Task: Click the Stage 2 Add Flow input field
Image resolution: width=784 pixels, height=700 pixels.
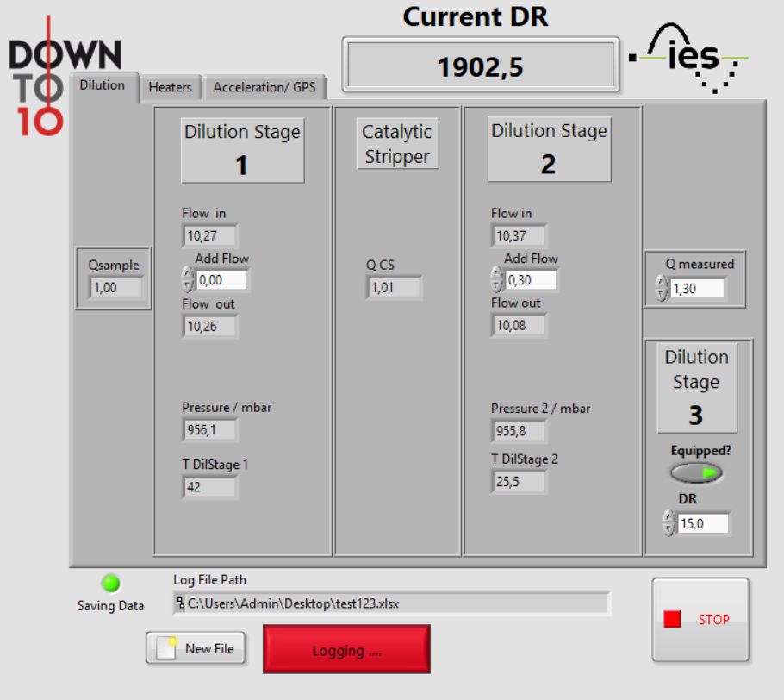Action: 531,279
